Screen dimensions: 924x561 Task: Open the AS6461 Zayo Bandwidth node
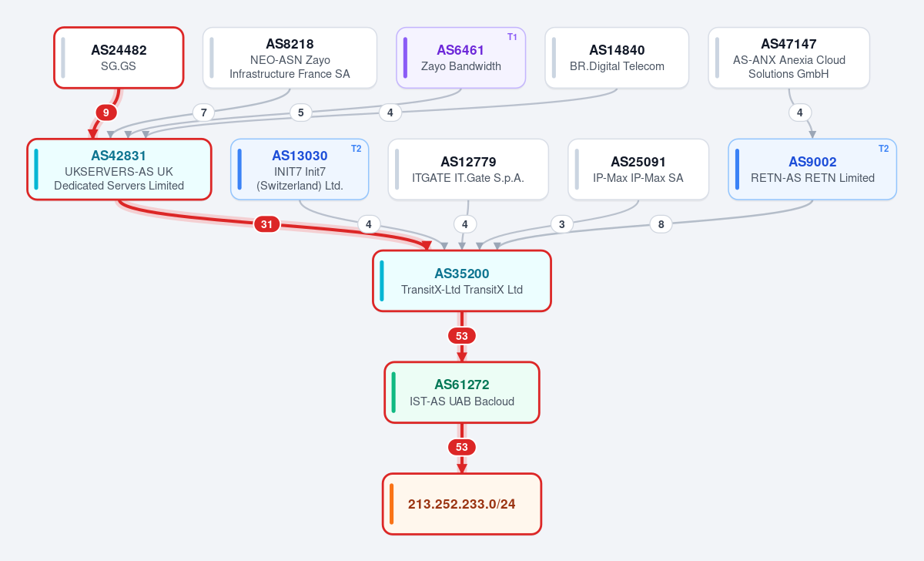460,58
